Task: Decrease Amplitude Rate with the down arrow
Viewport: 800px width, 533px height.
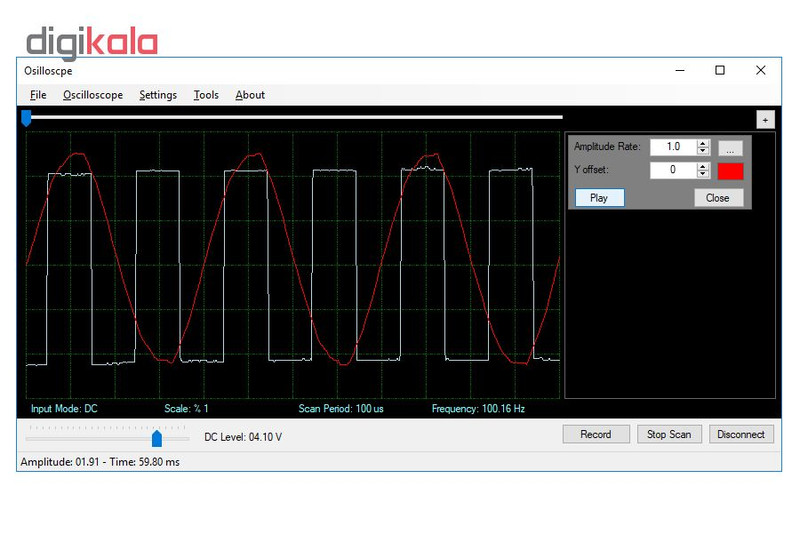Action: click(703, 151)
